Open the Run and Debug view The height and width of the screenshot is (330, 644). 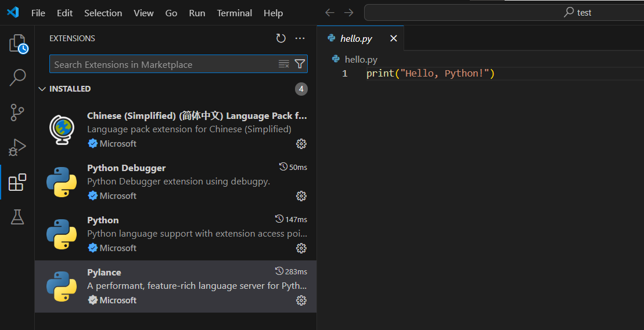tap(17, 147)
